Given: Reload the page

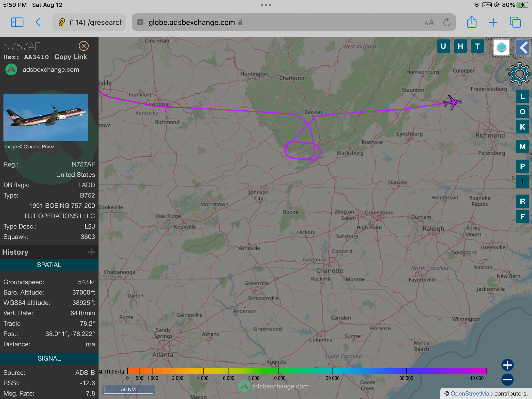Looking at the screenshot, I should (x=447, y=22).
